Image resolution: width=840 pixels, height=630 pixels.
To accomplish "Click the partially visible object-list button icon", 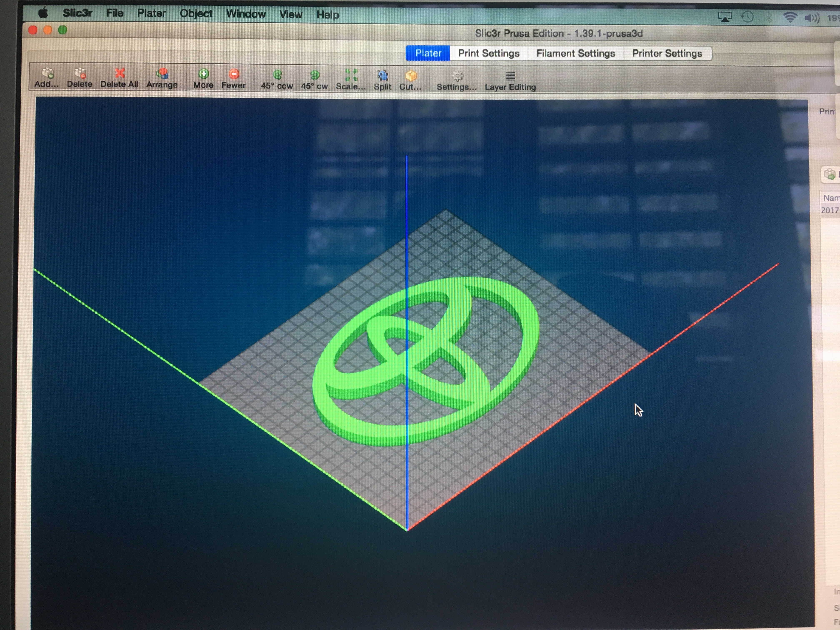I will (x=830, y=174).
